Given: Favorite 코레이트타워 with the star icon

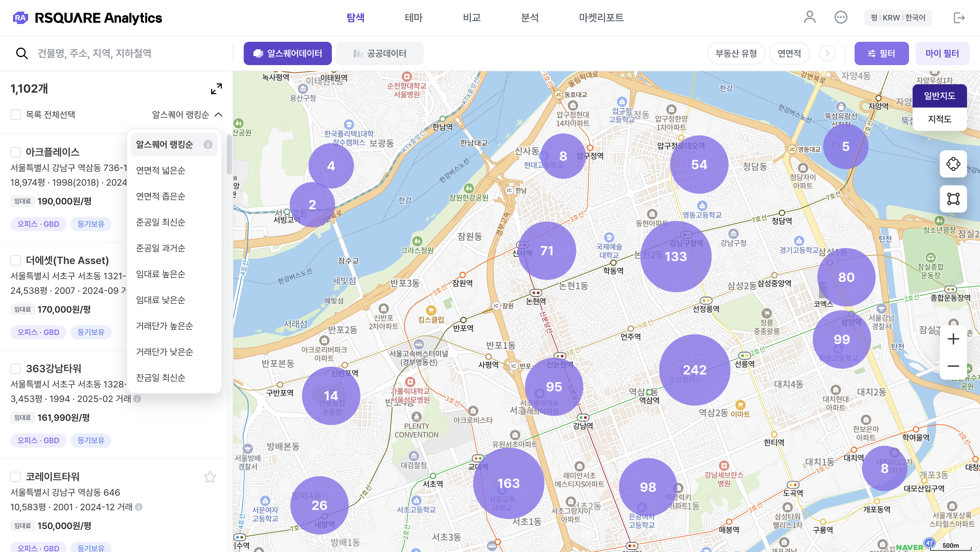Looking at the screenshot, I should [210, 477].
